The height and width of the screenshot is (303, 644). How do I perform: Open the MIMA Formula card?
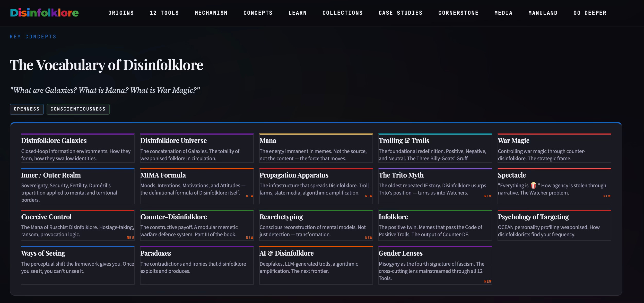(197, 186)
